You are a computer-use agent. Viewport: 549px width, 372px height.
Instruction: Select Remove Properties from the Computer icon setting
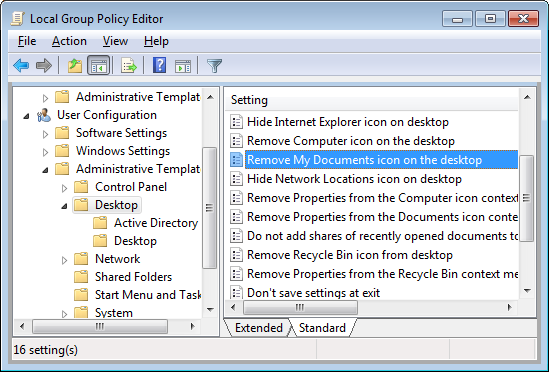click(382, 198)
